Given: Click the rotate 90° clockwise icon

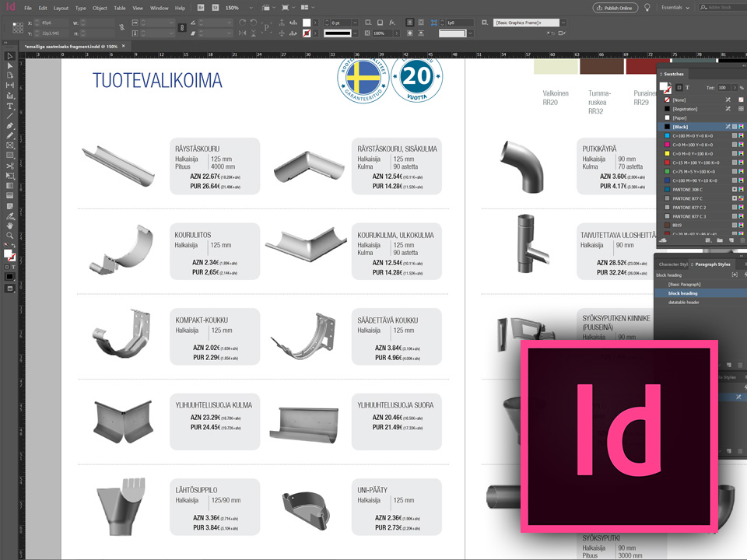Looking at the screenshot, I should click(243, 23).
